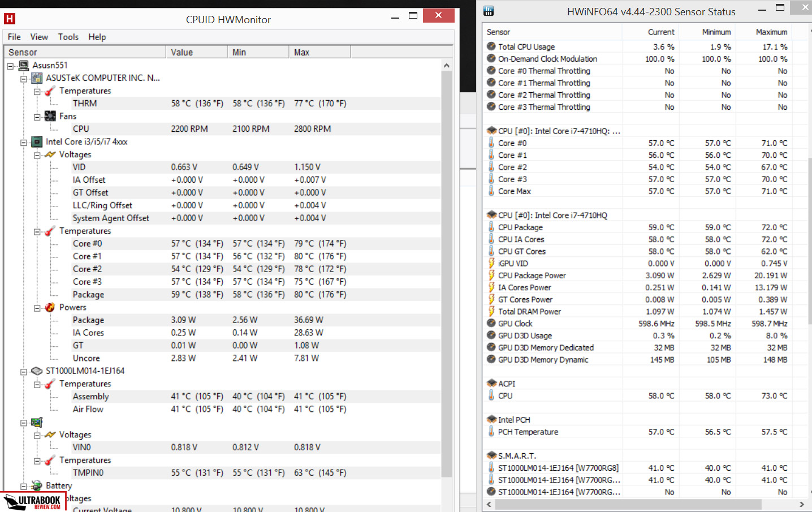The image size is (812, 512).
Task: Click the HWiNFO64 horizontal scrollbar left arrow
Action: tap(489, 504)
